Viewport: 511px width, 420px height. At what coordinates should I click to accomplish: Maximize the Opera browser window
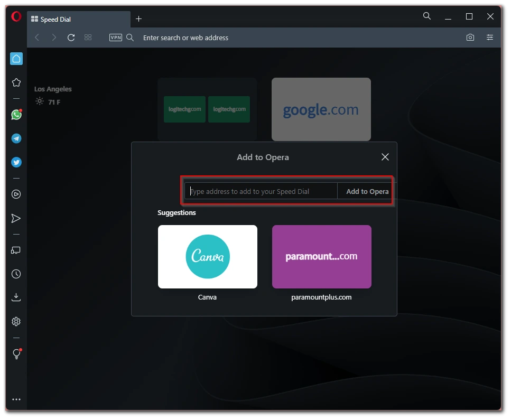(x=469, y=16)
